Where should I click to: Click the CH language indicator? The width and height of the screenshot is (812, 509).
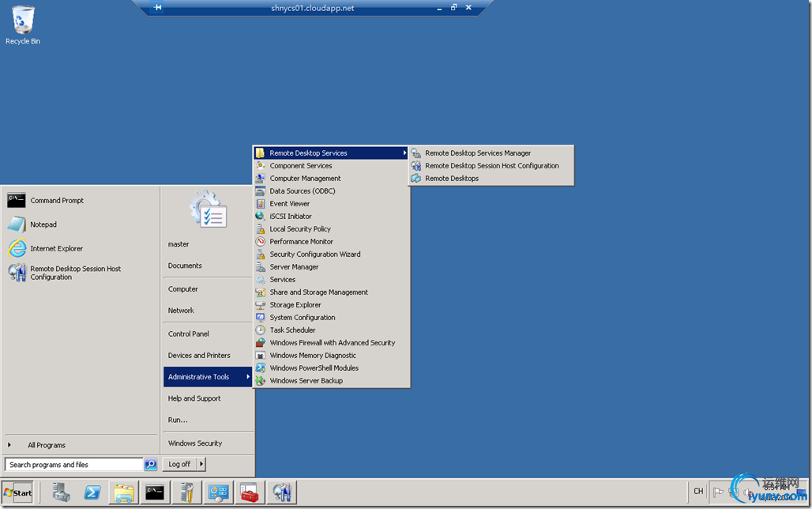(x=698, y=492)
